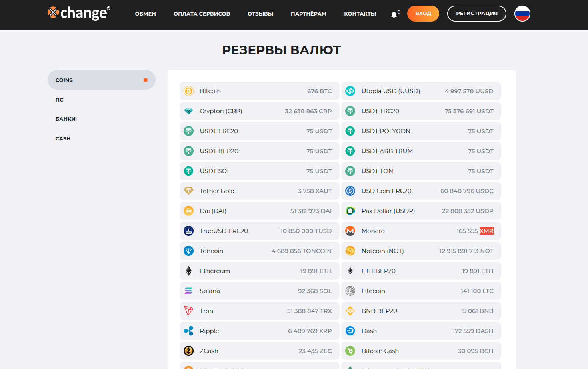Click the Pax Dollar icon
Image resolution: width=588 pixels, height=369 pixels.
point(350,211)
